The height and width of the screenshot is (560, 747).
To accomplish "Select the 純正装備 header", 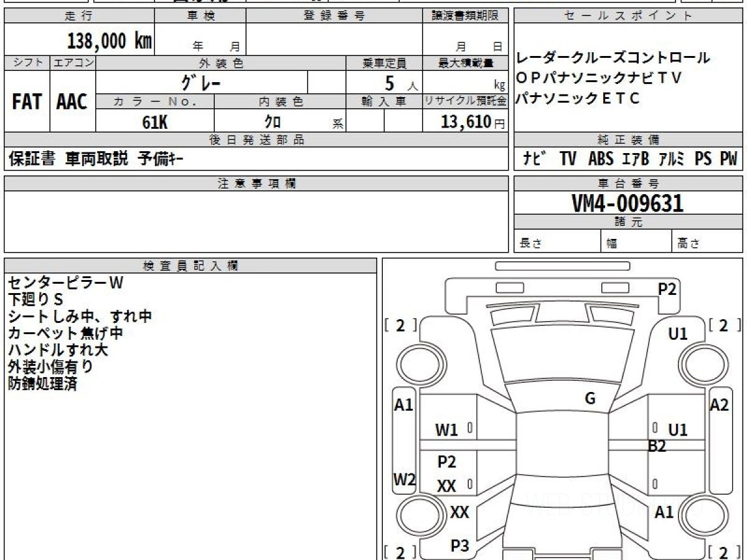I will click(x=628, y=140).
